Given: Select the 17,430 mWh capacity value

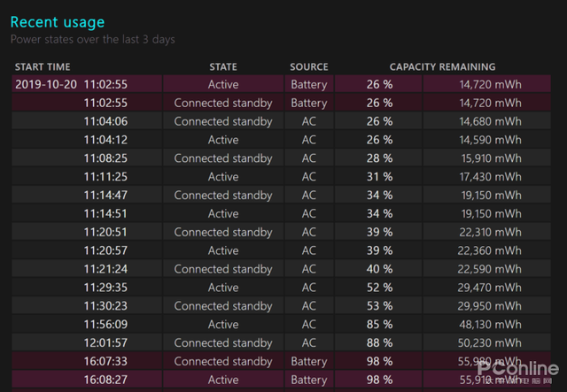Looking at the screenshot, I should tap(490, 177).
